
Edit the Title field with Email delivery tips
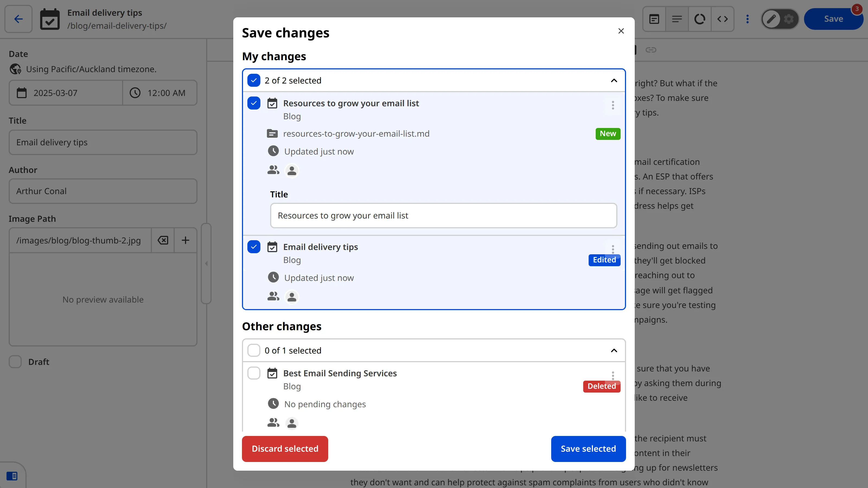103,142
